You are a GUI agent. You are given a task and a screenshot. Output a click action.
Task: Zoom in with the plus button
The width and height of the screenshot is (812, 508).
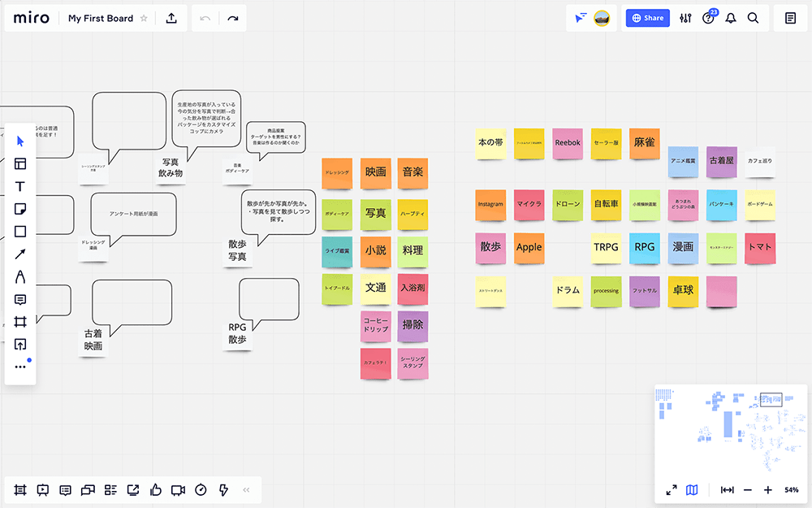click(768, 490)
